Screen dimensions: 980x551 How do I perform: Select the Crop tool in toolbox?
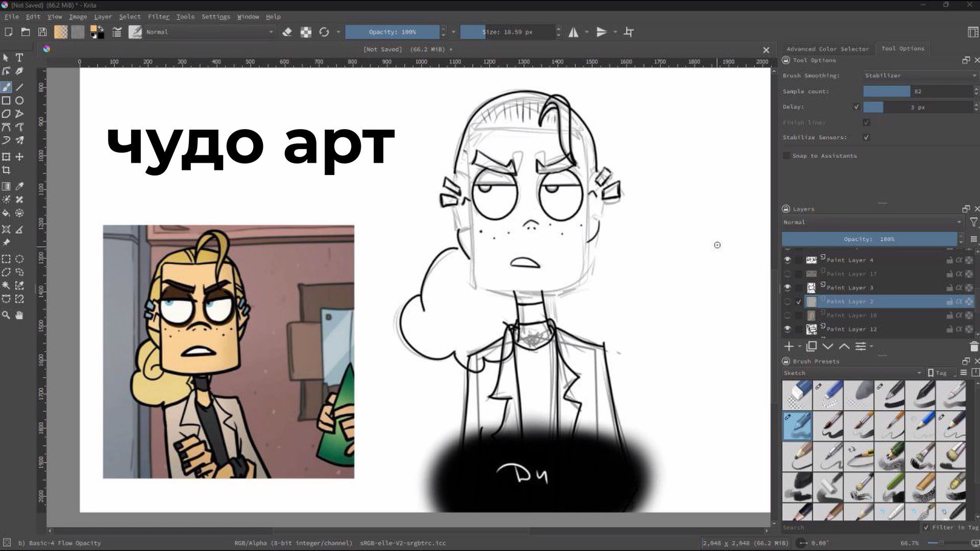pyautogui.click(x=6, y=170)
